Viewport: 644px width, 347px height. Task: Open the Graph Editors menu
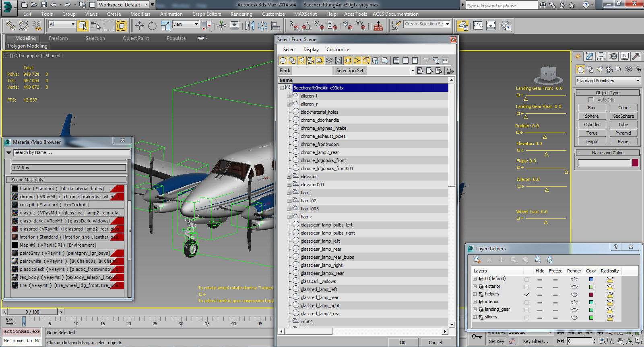click(x=206, y=14)
